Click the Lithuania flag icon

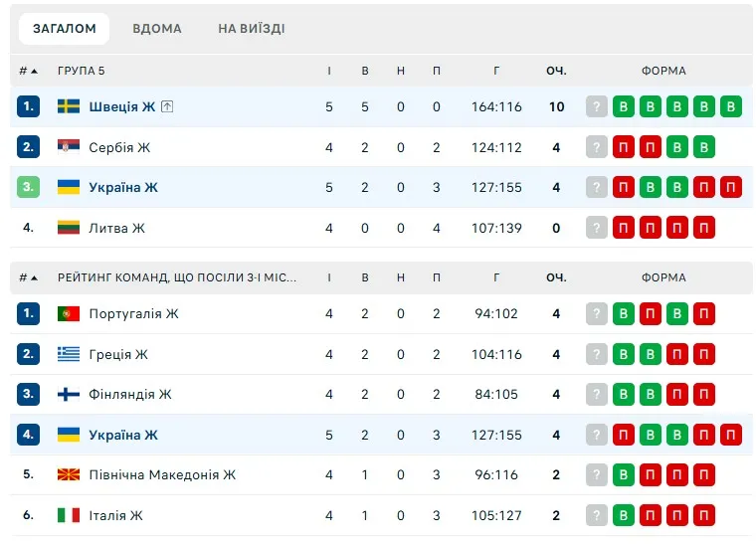pyautogui.click(x=69, y=228)
